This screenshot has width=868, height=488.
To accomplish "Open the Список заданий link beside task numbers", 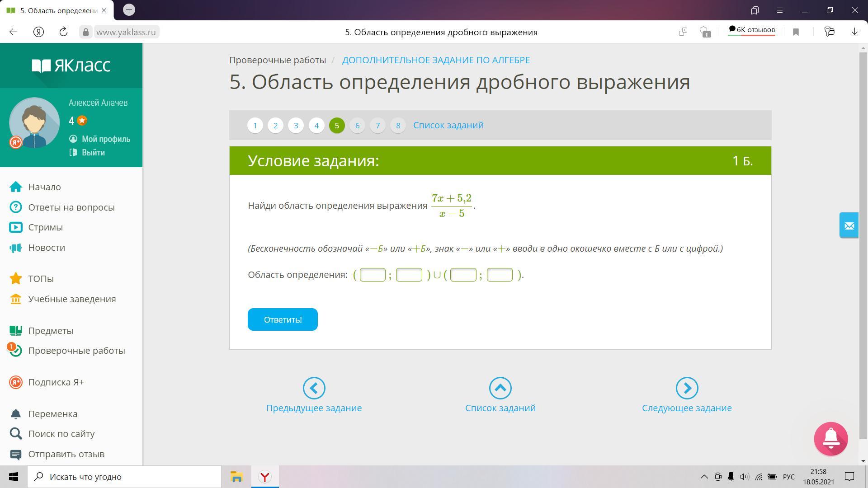I will point(448,125).
